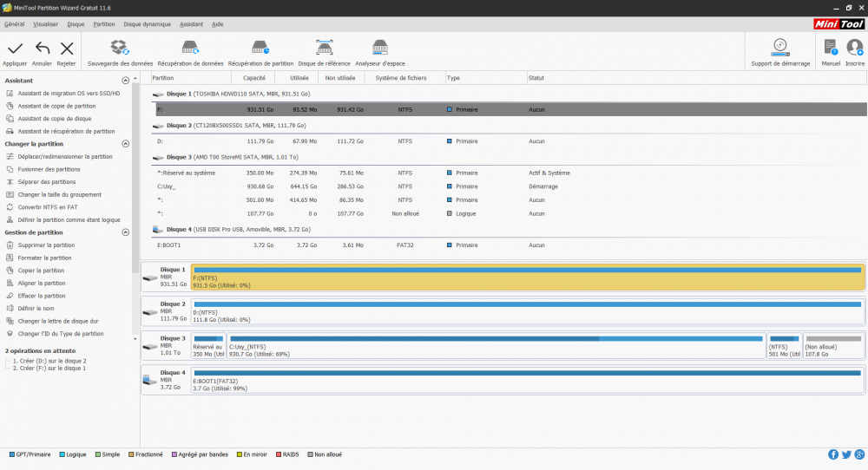Click Formater la partition link
868x470 pixels.
44,258
